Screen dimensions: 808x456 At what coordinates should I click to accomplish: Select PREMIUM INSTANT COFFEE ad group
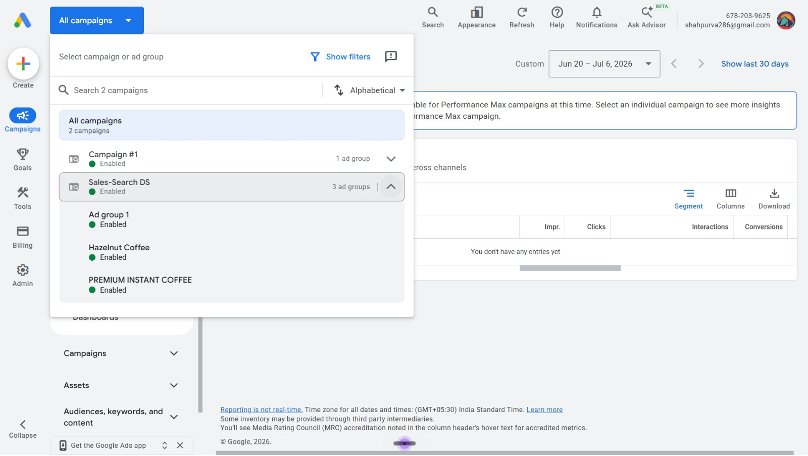[232, 285]
